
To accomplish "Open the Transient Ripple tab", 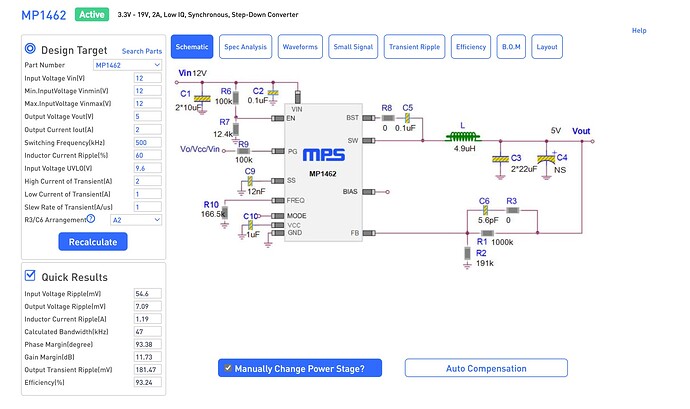I will [415, 47].
